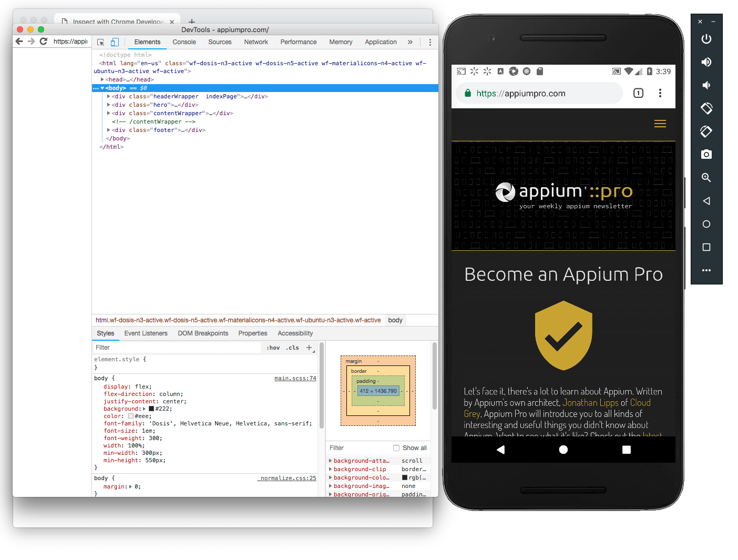
Task: Expand the background shorthand property arrow
Action: coord(144,409)
